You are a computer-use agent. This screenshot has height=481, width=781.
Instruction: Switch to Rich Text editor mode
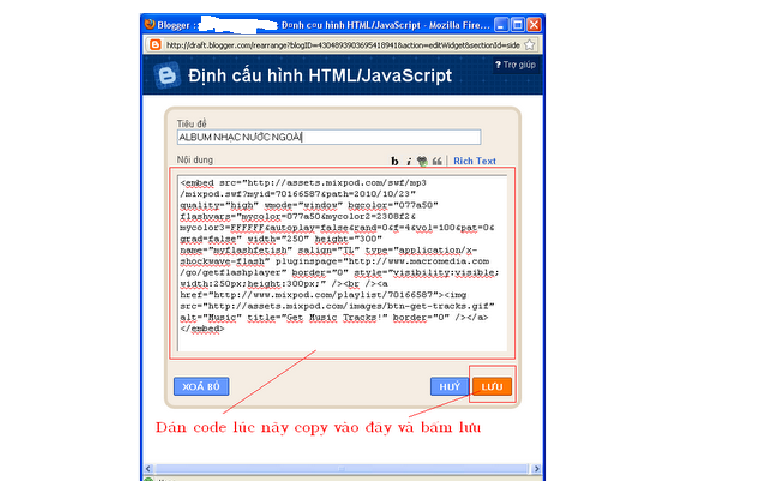474,161
